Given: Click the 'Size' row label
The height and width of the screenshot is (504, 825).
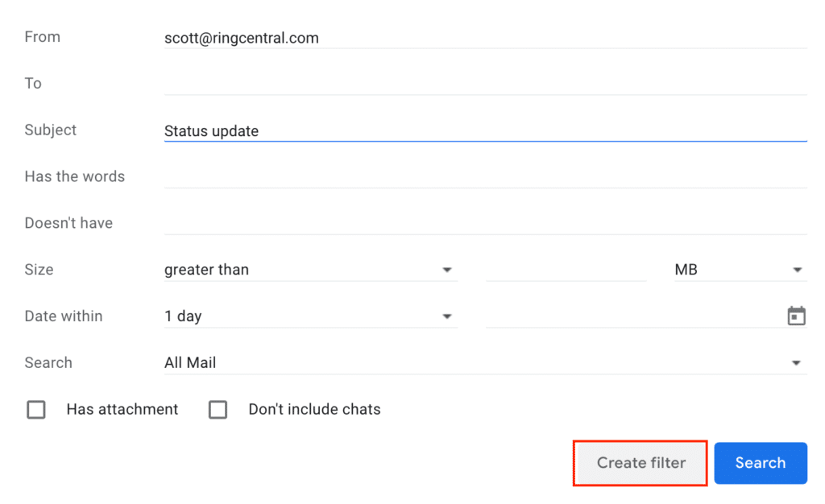Looking at the screenshot, I should click(39, 270).
